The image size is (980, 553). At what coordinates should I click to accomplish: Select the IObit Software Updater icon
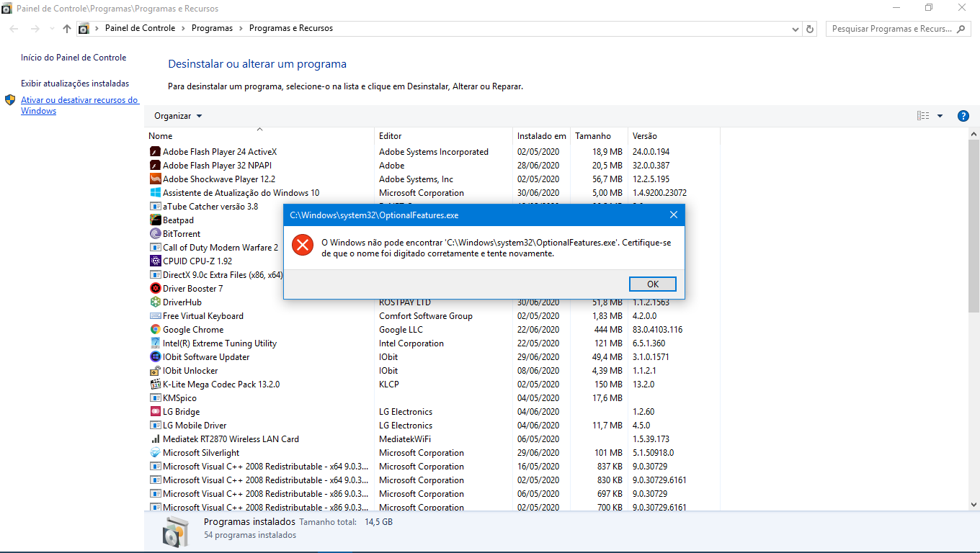(155, 357)
